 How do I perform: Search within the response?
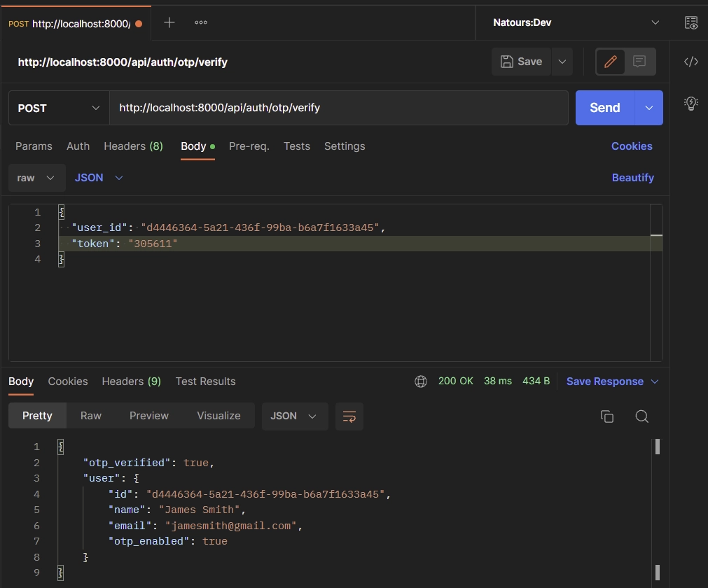click(x=641, y=416)
